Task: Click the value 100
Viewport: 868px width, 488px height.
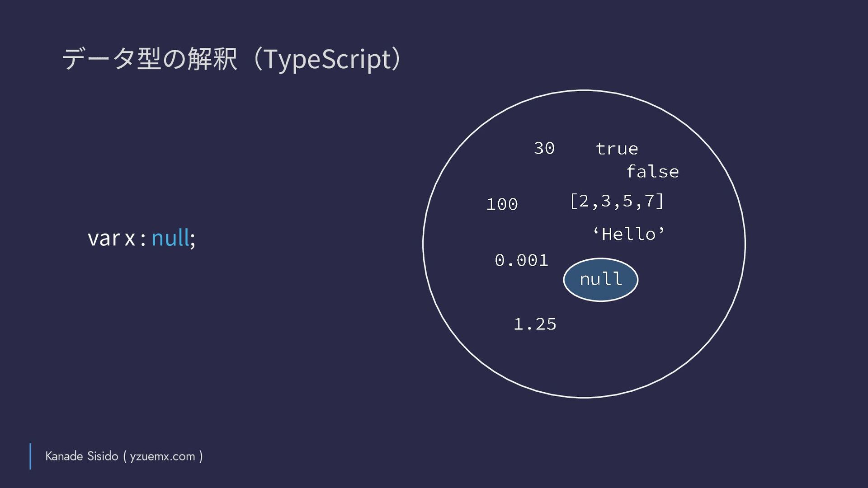Action: click(x=502, y=204)
